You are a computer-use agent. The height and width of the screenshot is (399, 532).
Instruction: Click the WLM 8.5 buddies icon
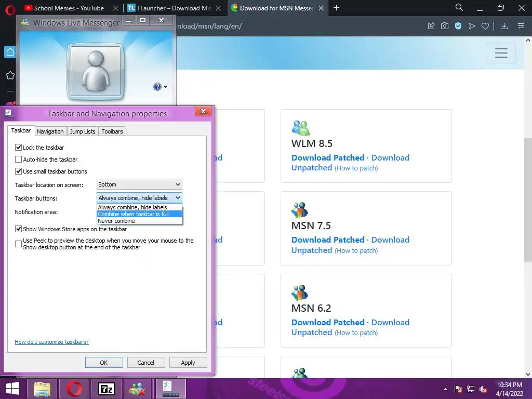(301, 128)
